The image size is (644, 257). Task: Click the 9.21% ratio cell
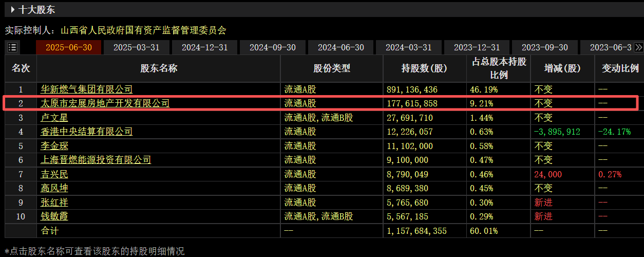pos(482,103)
